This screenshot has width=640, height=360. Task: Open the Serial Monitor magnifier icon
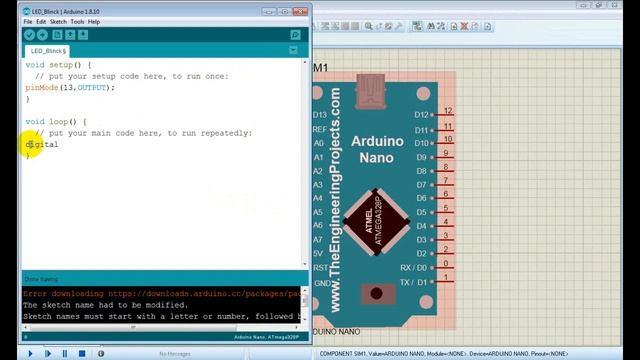(296, 35)
